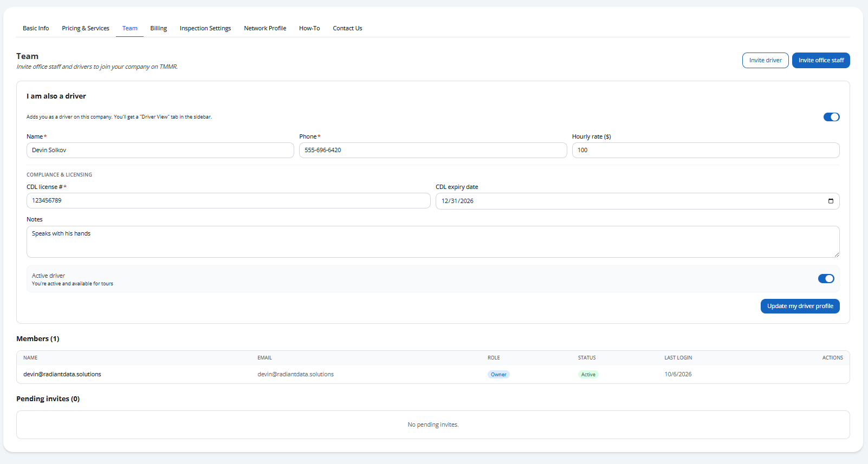The width and height of the screenshot is (868, 464).
Task: Click the LAST LOGIN column header
Action: point(678,358)
